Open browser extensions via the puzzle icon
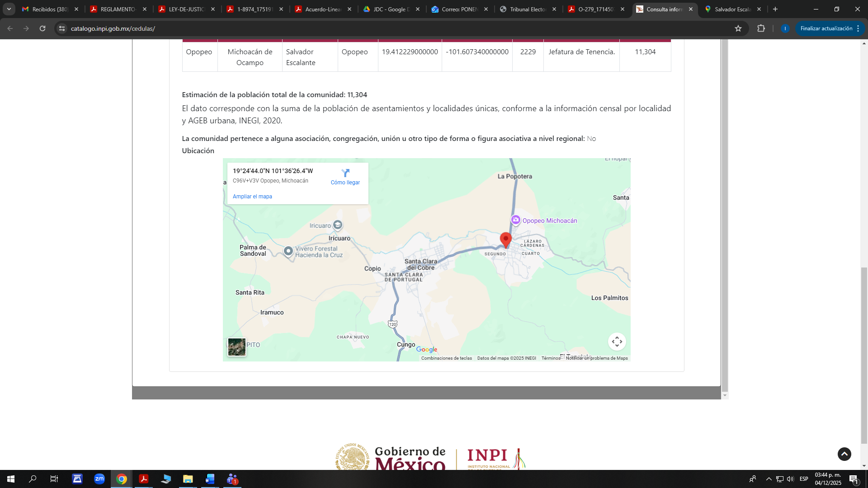This screenshot has width=868, height=488. (761, 28)
